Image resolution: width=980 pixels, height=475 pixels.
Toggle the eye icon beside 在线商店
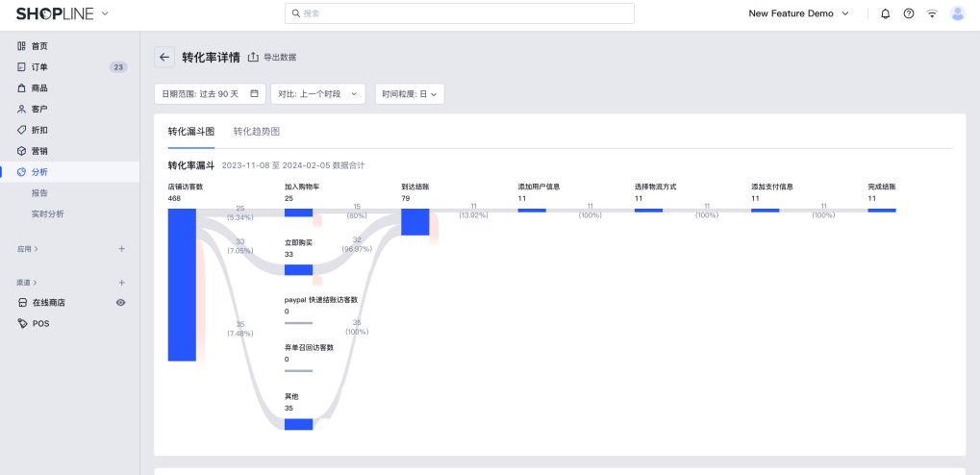(x=120, y=303)
